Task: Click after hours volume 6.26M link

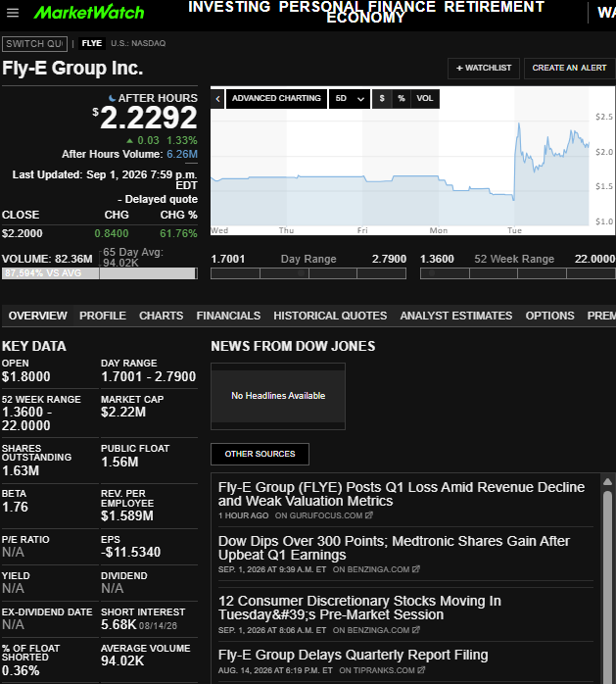Action: tap(182, 154)
